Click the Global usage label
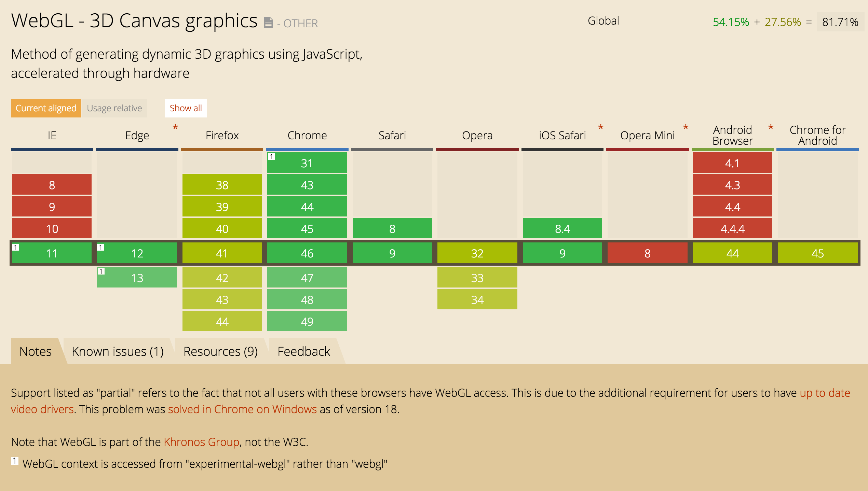 click(x=603, y=21)
